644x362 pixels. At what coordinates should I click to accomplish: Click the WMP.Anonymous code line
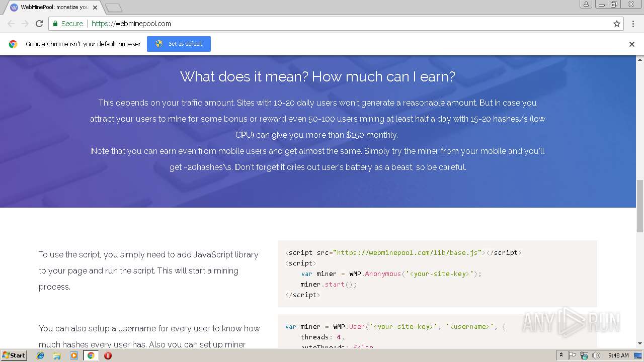pos(391,274)
